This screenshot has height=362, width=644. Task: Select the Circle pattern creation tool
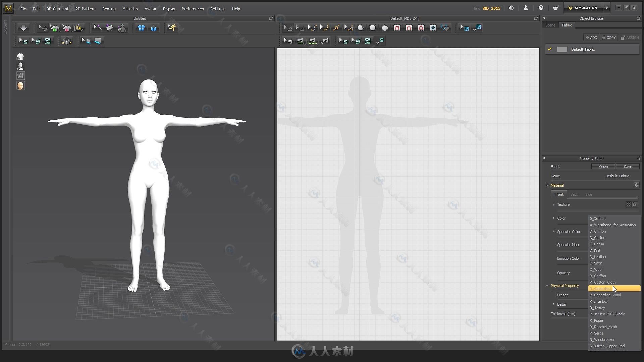point(385,28)
